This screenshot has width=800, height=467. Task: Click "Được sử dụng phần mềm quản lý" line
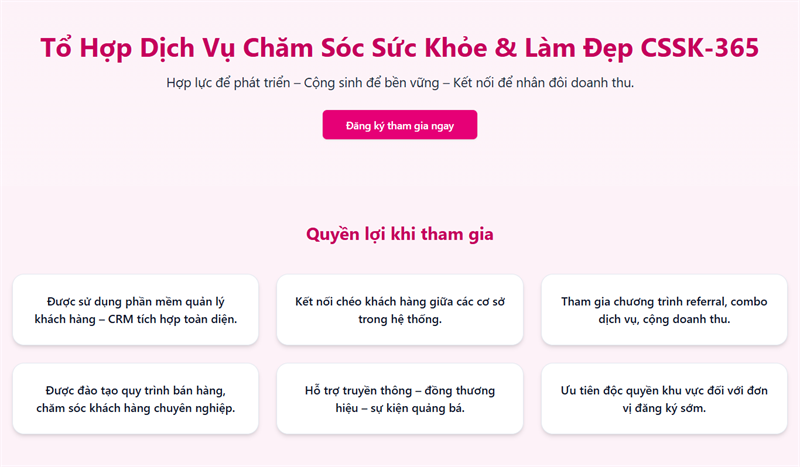[x=136, y=301]
